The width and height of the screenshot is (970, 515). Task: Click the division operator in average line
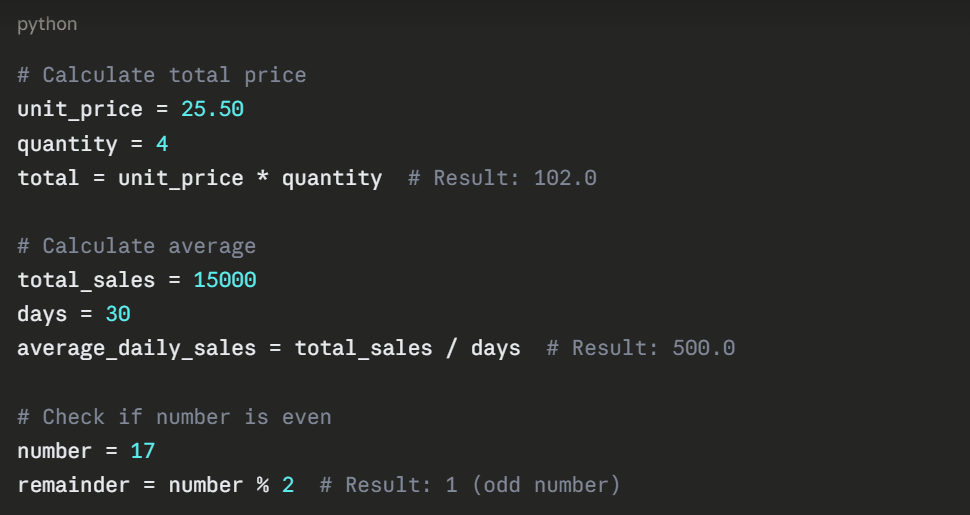pos(451,348)
